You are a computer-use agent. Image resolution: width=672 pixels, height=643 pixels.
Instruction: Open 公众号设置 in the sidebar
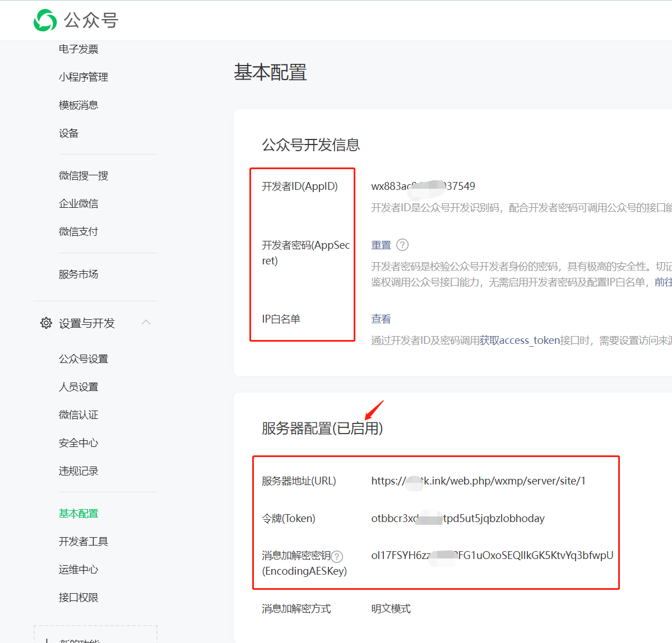[x=84, y=358]
